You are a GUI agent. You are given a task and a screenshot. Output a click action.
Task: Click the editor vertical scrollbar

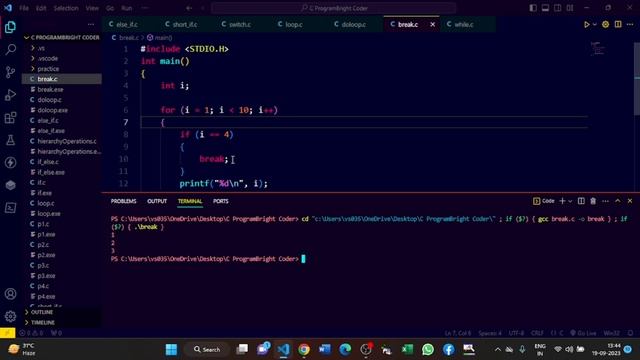pos(637,78)
